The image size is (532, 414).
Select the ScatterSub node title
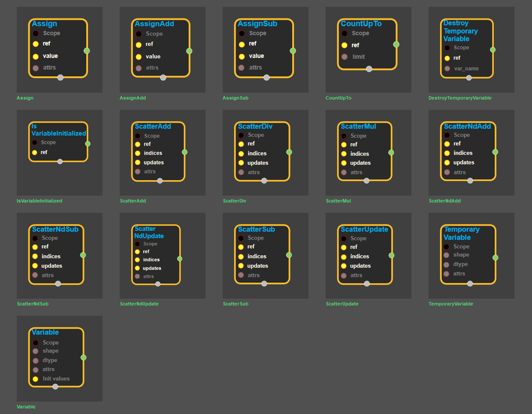pos(256,229)
